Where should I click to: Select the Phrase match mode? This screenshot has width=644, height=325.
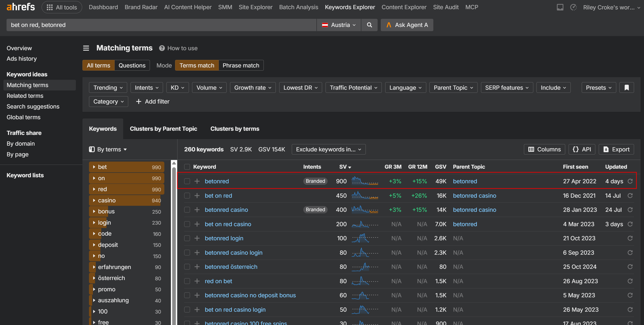click(x=241, y=65)
